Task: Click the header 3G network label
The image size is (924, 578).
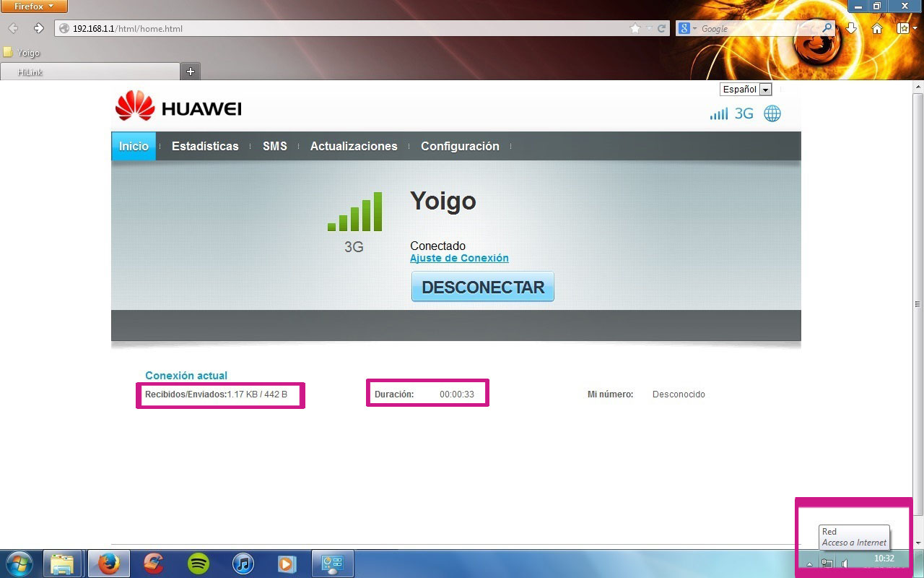Action: pyautogui.click(x=744, y=113)
